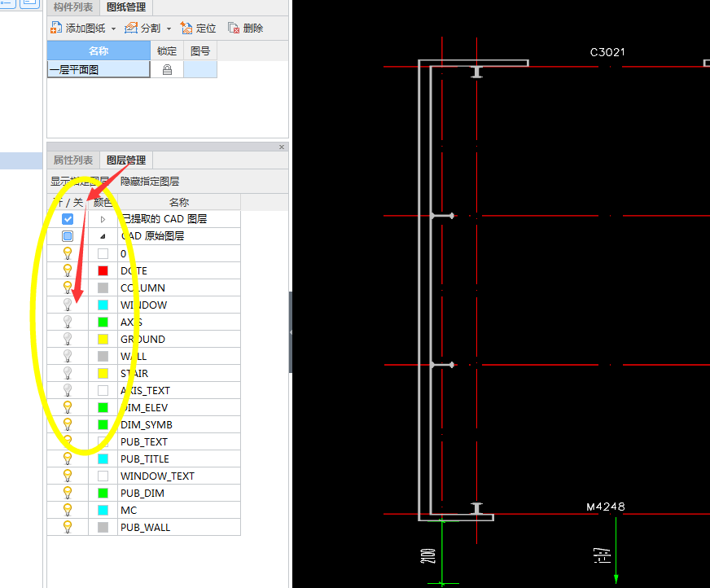Select the PUB_WALL layer name

pyautogui.click(x=145, y=527)
